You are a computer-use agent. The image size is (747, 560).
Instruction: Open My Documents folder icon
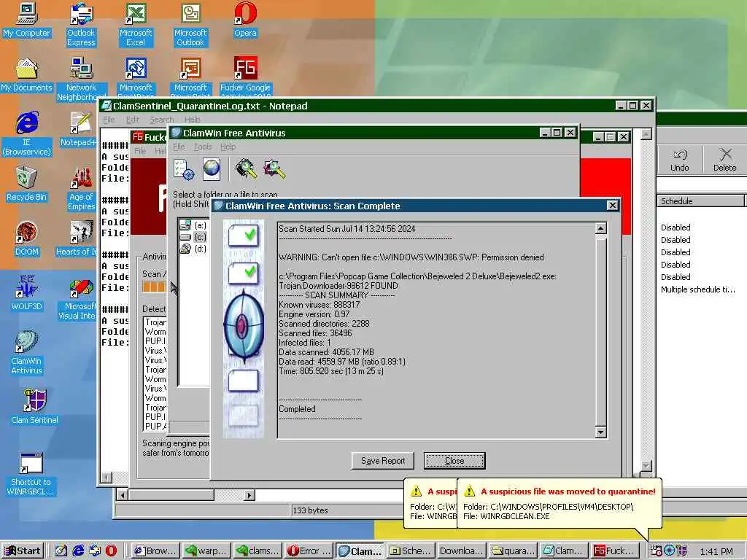click(26, 75)
